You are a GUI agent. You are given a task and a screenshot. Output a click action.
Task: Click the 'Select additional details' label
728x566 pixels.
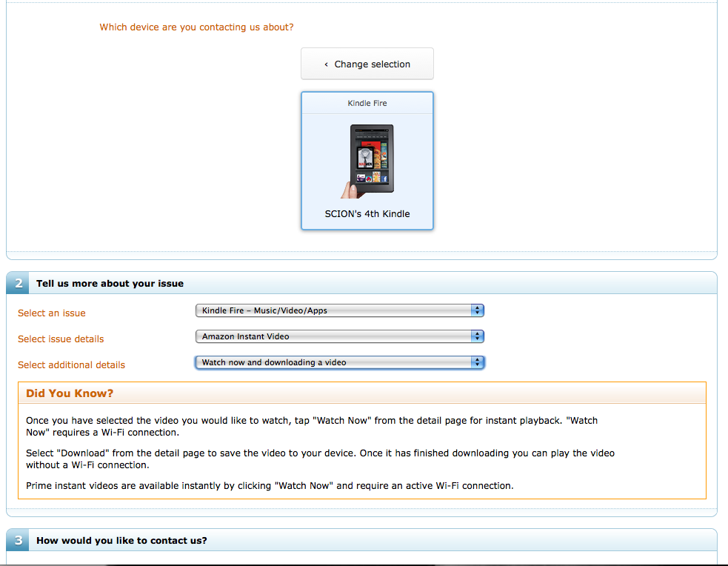point(72,365)
